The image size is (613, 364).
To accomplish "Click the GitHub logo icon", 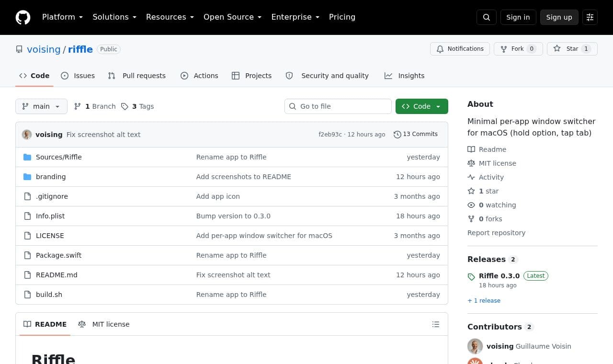I will click(x=23, y=17).
